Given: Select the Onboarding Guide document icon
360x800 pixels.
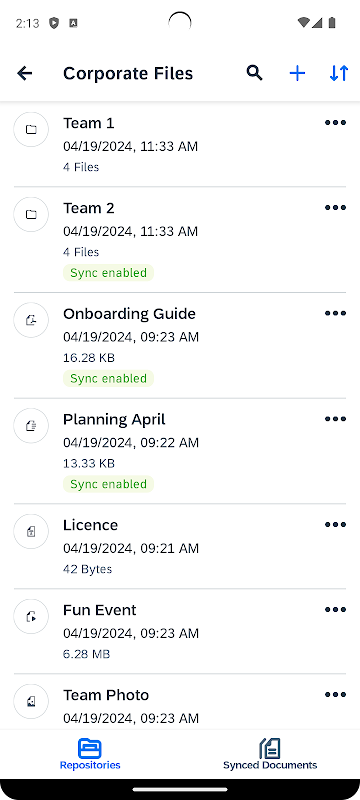Looking at the screenshot, I should coord(31,320).
